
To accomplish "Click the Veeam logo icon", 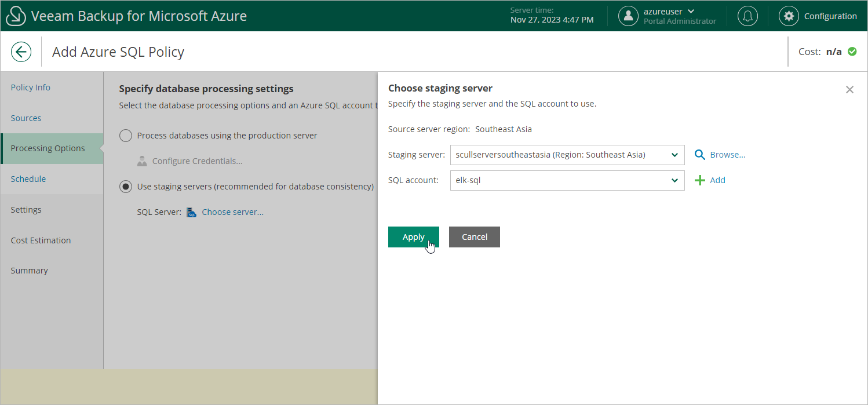I will [x=16, y=16].
